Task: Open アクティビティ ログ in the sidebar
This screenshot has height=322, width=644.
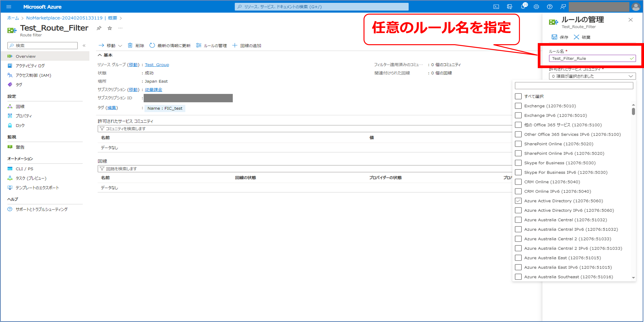Action: [30, 66]
